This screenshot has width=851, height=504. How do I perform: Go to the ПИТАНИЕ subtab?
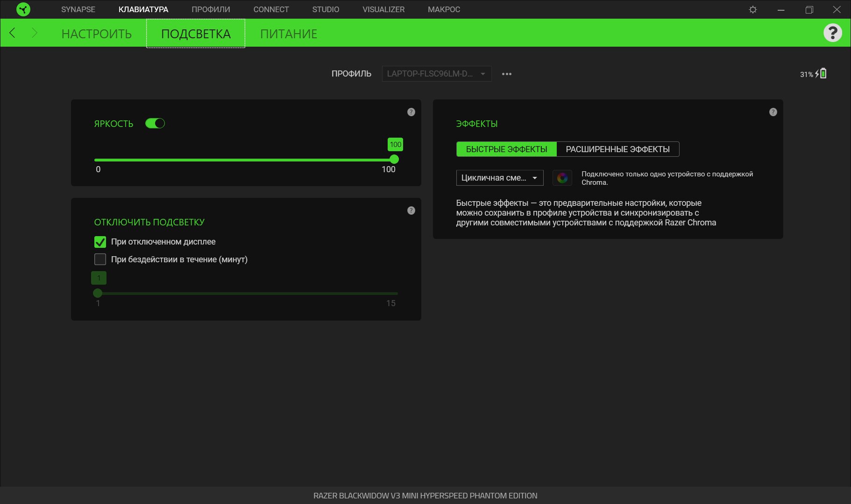(x=289, y=34)
